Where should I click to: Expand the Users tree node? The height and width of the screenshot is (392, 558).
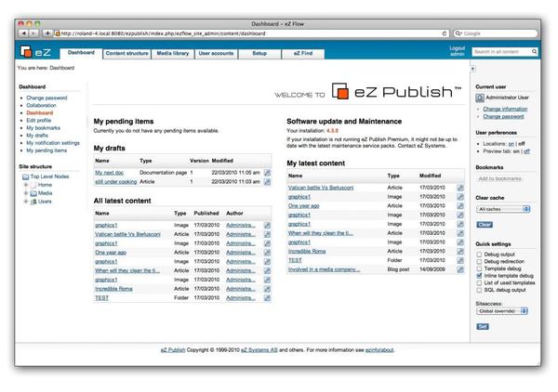coord(26,202)
